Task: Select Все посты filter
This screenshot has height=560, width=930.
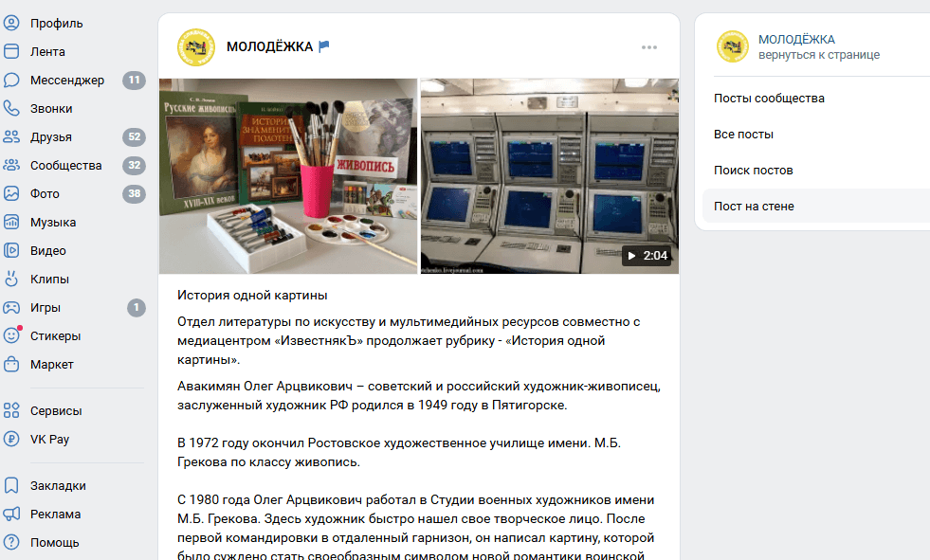Action: pyautogui.click(x=743, y=135)
